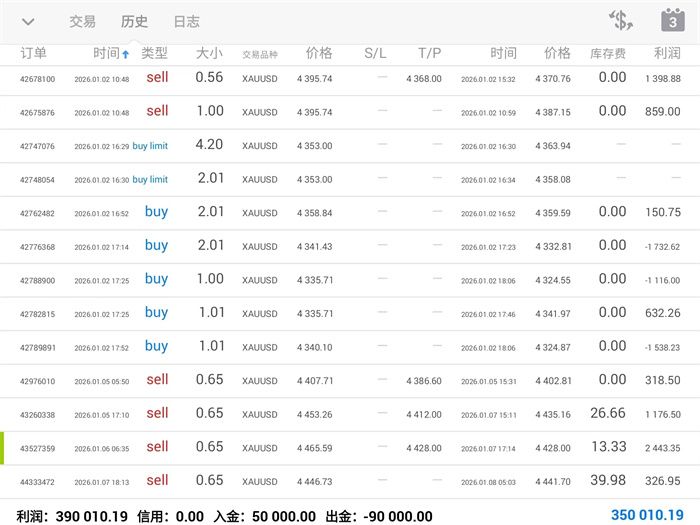The image size is (700, 525).
Task: Select order 42762482
Action: 350,213
